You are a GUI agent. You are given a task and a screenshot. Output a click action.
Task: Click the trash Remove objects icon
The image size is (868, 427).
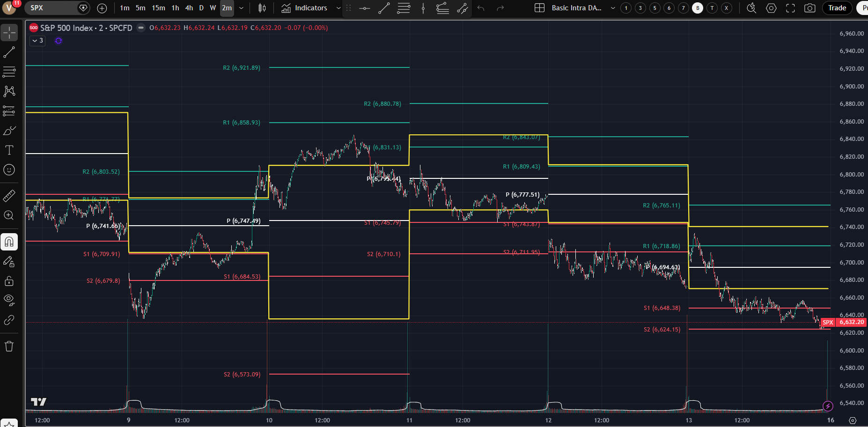point(9,346)
